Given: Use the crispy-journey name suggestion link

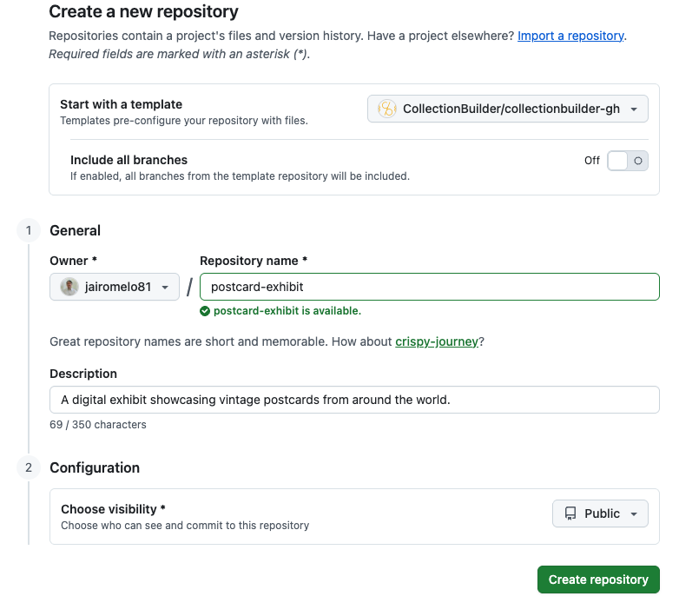Looking at the screenshot, I should [x=436, y=341].
